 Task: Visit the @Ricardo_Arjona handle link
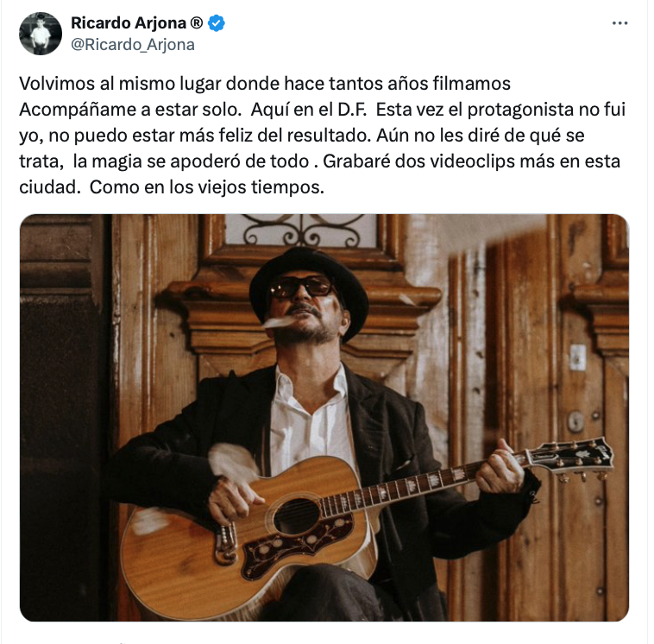point(133,45)
